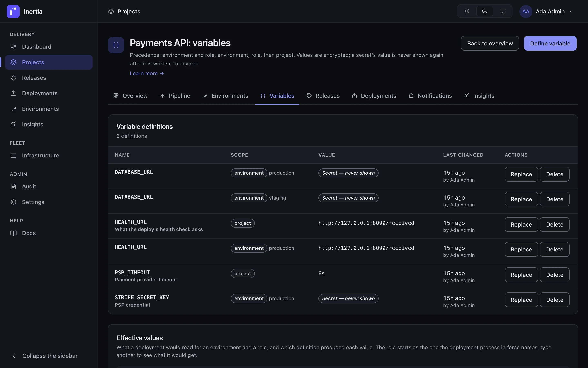
Task: Delete HEALTH_URL production environment variable
Action: (x=555, y=249)
